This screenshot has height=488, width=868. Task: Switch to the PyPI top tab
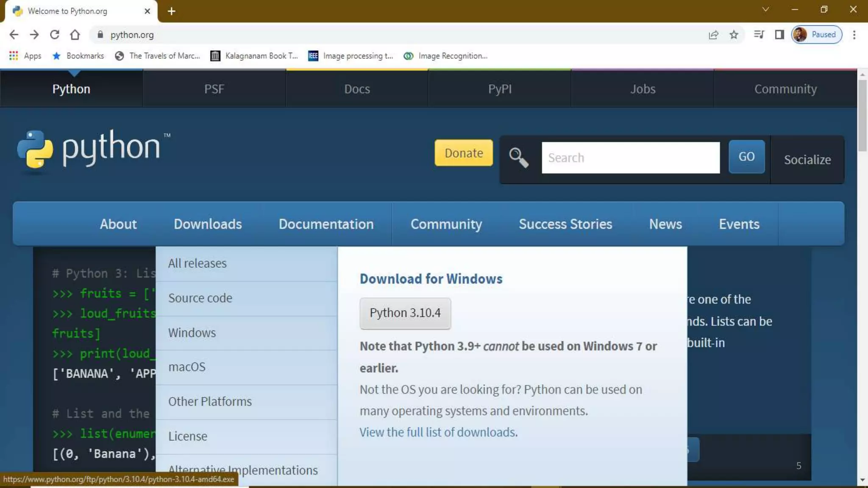(x=500, y=89)
